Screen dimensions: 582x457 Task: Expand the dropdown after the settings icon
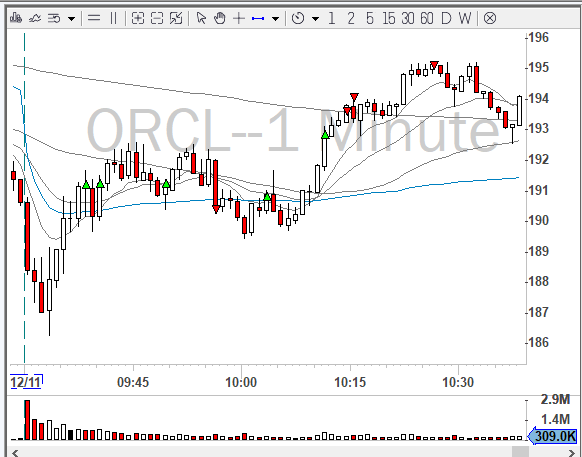pyautogui.click(x=72, y=18)
